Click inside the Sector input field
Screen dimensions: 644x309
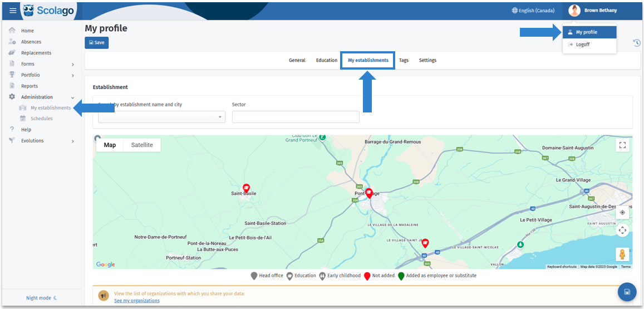pyautogui.click(x=296, y=117)
